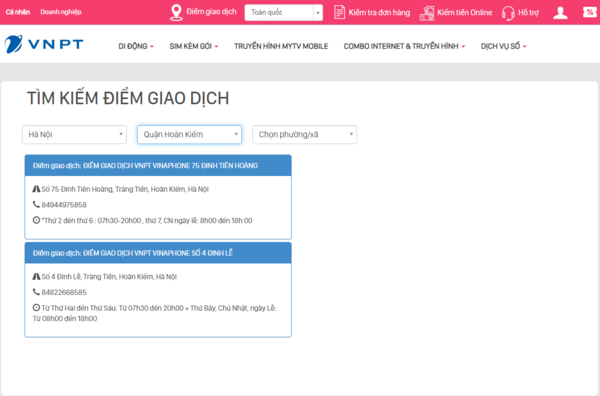The image size is (600, 396).
Task: Expand the DI ĐỘNG menu
Action: click(x=136, y=46)
